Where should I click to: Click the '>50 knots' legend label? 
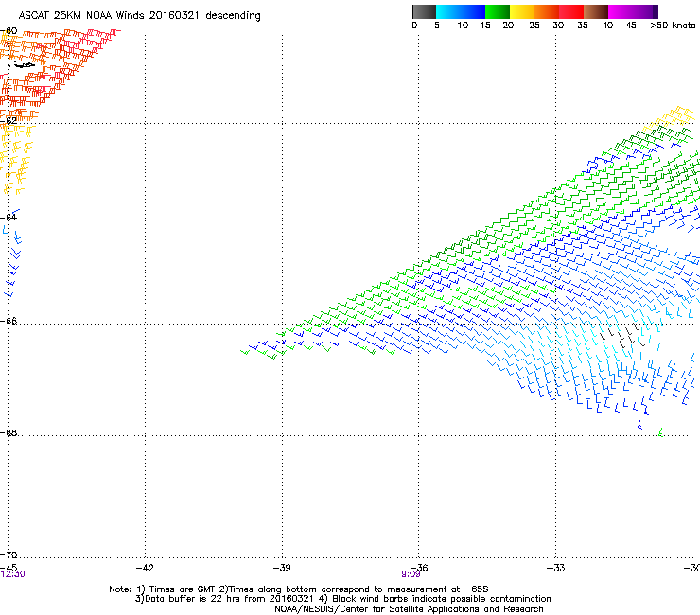pos(673,26)
